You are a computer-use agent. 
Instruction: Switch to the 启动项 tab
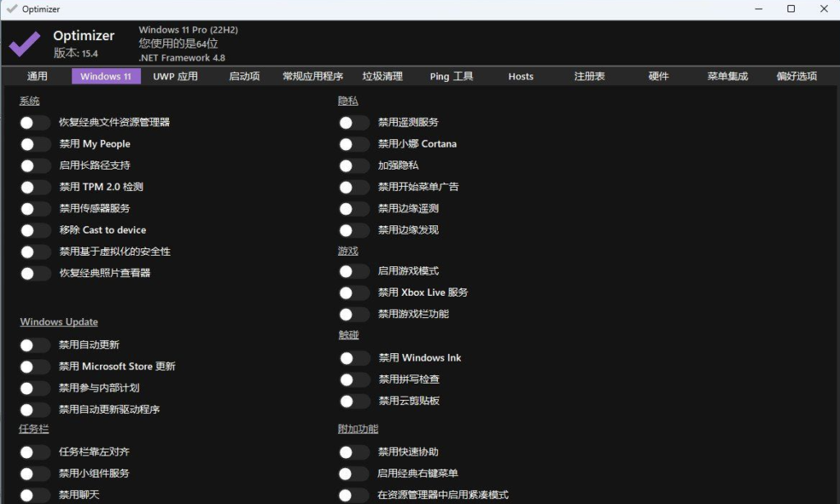click(244, 75)
